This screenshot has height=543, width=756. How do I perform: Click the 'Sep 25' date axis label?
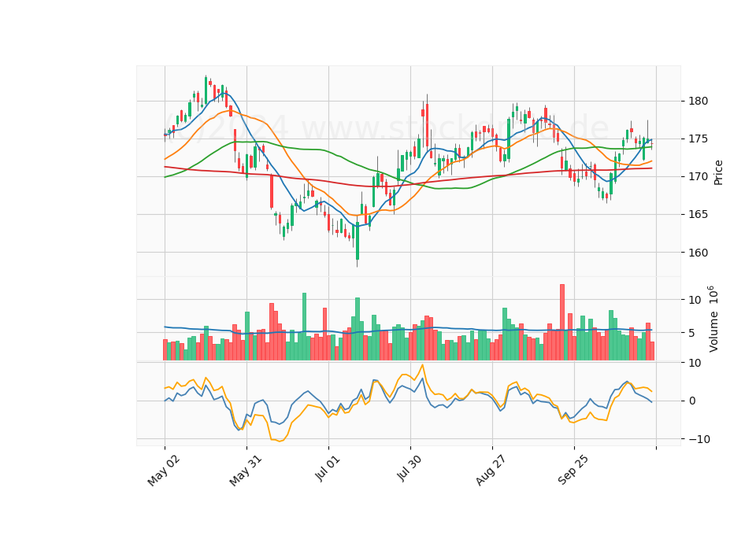[x=573, y=471]
